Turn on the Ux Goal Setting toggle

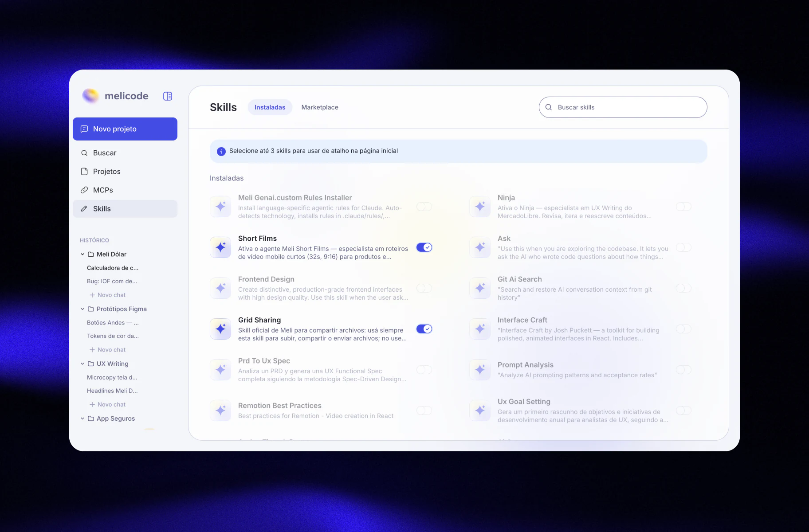(x=683, y=411)
